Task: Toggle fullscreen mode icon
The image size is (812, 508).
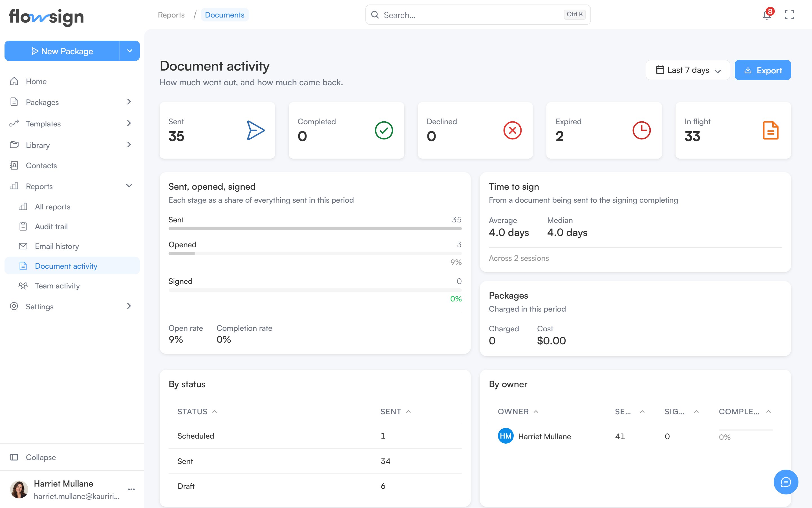Action: point(789,15)
